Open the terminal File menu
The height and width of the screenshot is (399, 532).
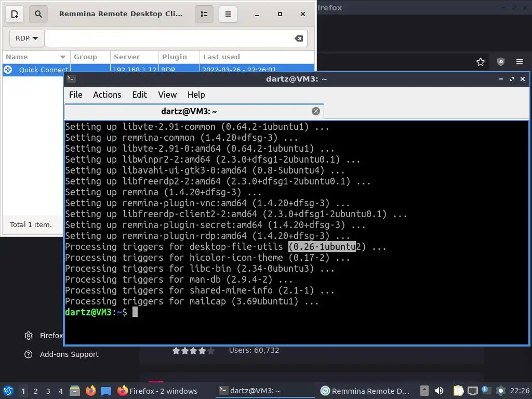[x=76, y=95]
